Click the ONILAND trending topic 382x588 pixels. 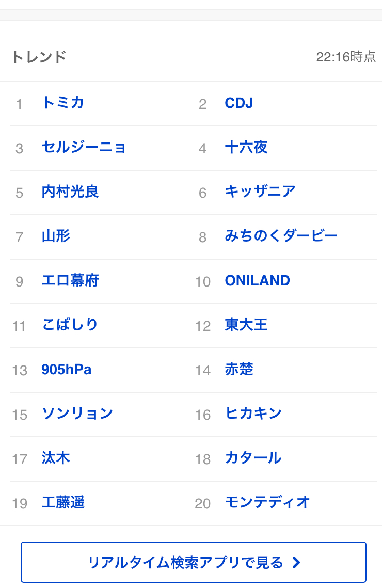pos(257,280)
